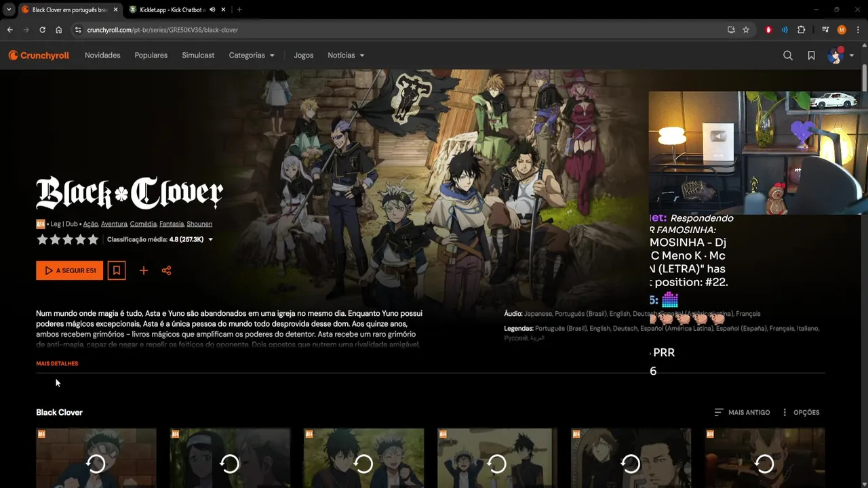Open a new browser tab
This screenshot has height=488, width=868.
click(x=239, y=9)
